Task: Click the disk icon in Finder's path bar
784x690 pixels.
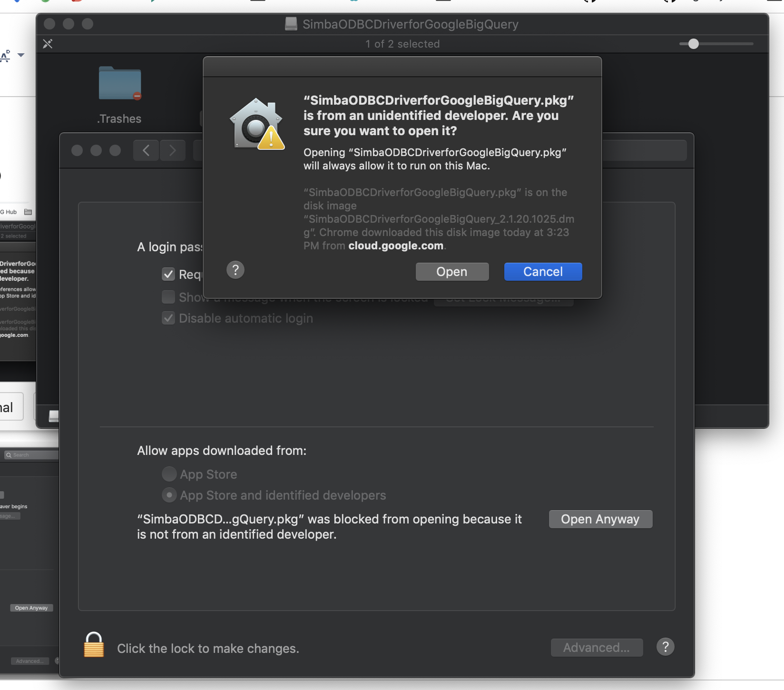Action: 54,416
